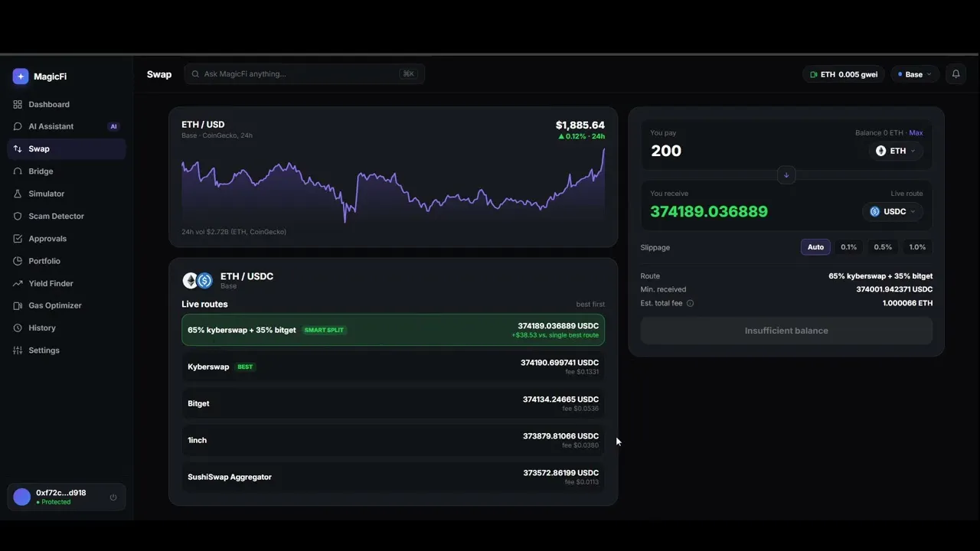Click the SMART SPLIT badge
The width and height of the screenshot is (980, 551).
(x=325, y=331)
